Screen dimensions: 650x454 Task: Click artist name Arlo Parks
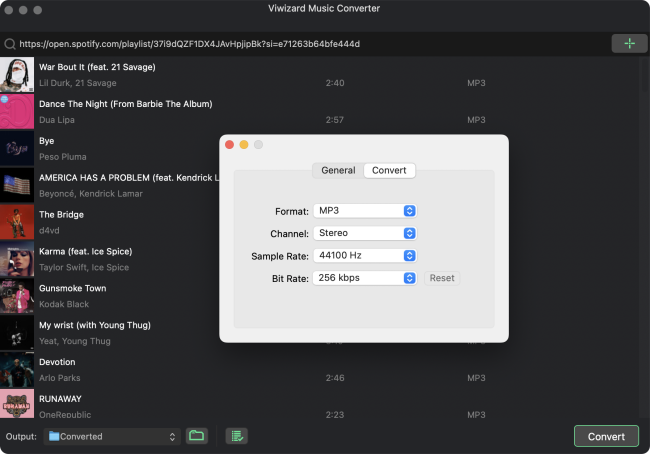[60, 378]
